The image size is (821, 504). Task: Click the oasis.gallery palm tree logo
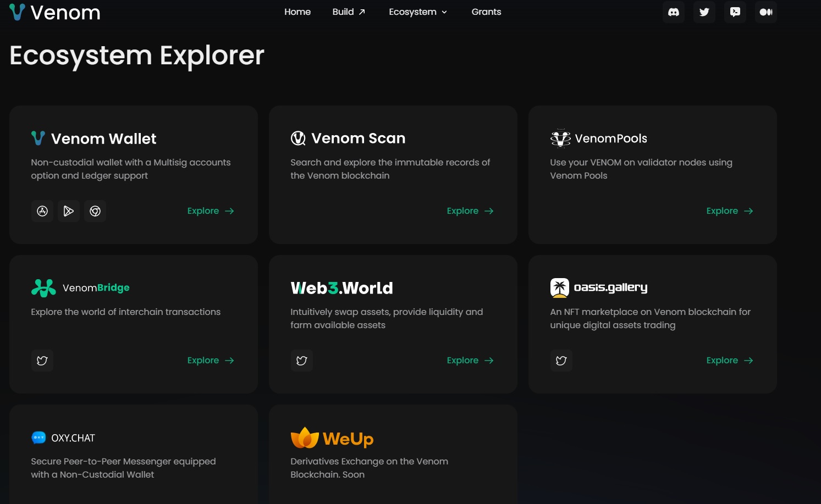coord(560,288)
